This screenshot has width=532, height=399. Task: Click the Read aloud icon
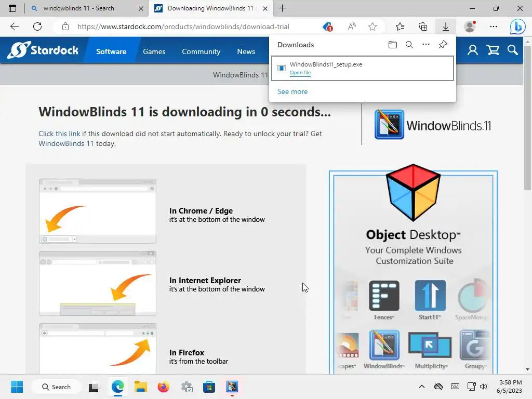pyautogui.click(x=352, y=26)
